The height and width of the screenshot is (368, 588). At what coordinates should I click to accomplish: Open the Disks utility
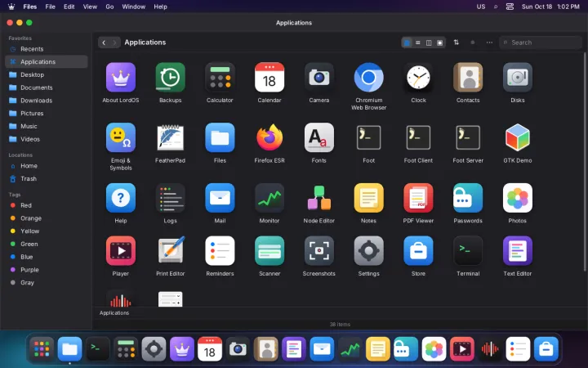[518, 78]
